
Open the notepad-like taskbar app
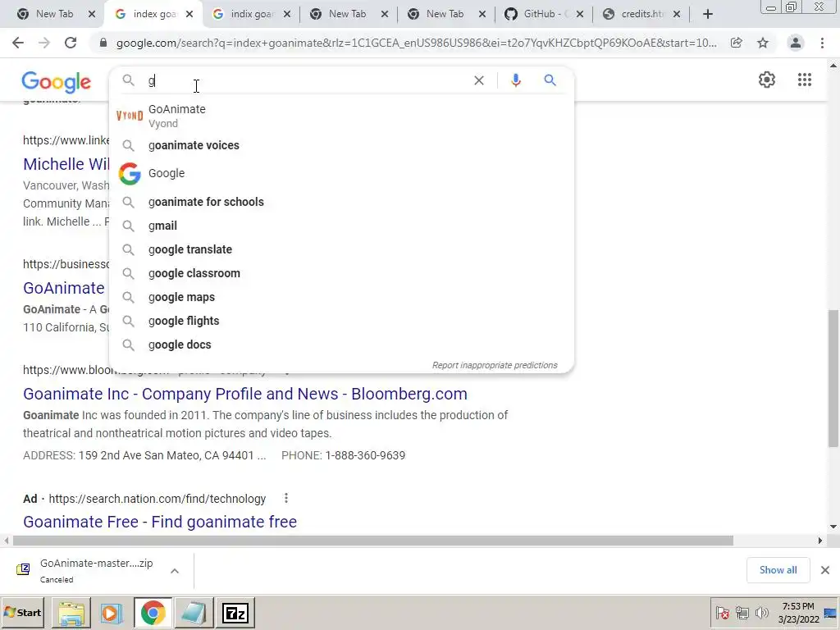194,613
